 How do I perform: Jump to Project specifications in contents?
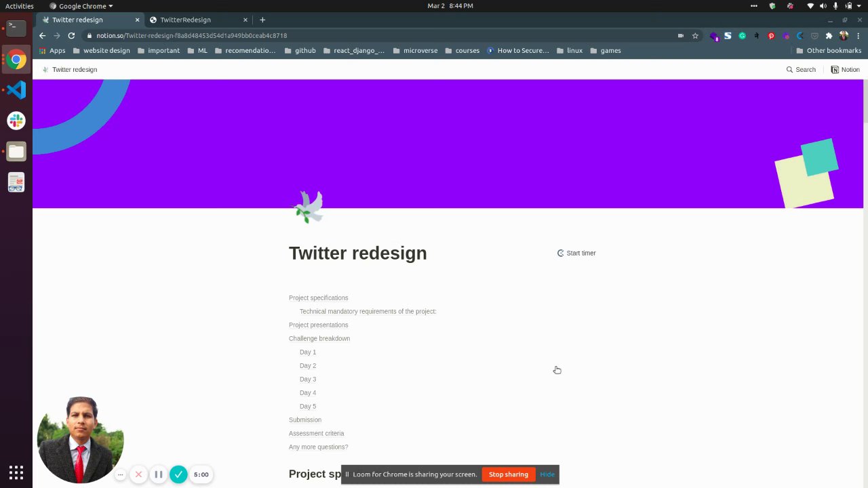coord(318,298)
